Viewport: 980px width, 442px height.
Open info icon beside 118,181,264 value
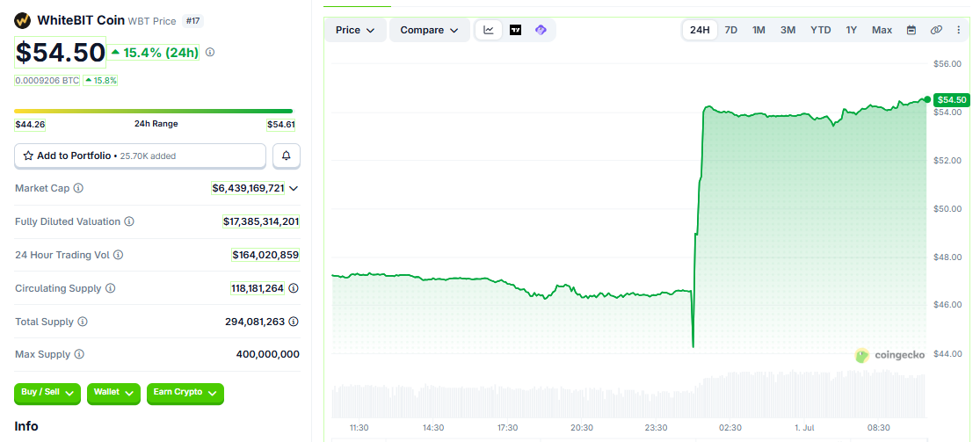tap(294, 288)
